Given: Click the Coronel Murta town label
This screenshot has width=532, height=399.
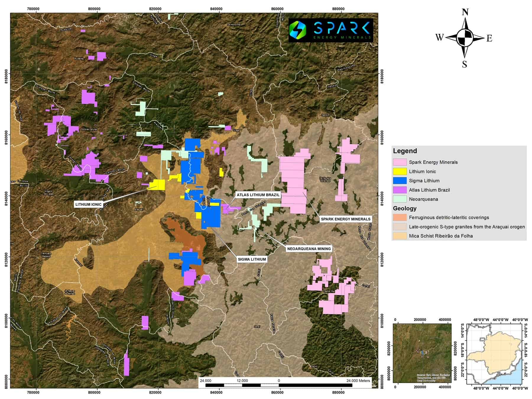Looking at the screenshot, I should click(x=89, y=129).
